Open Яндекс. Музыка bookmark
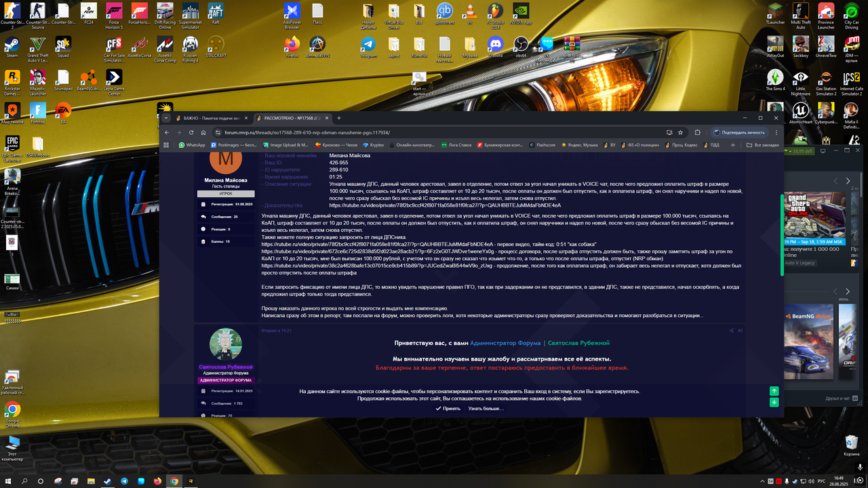 pyautogui.click(x=579, y=145)
